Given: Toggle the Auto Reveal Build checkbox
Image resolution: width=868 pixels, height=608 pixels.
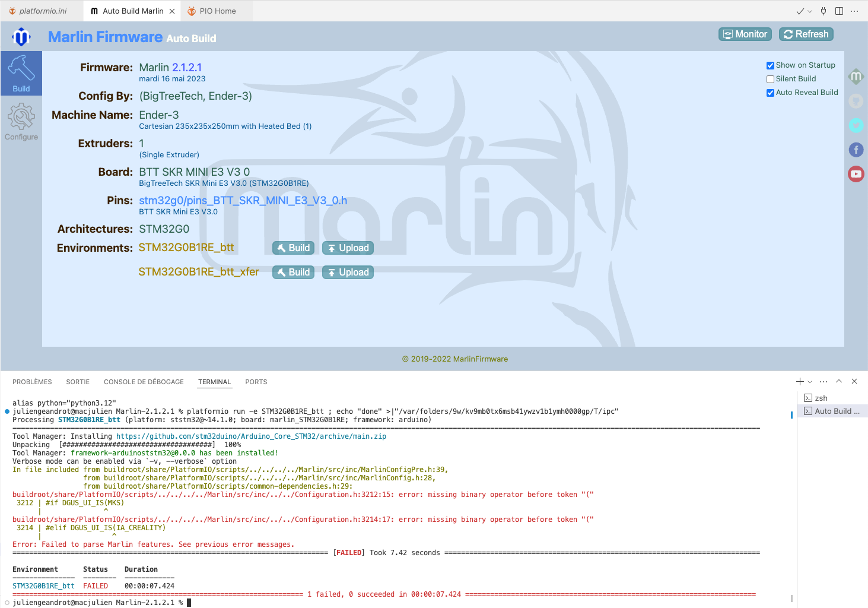Looking at the screenshot, I should click(x=770, y=93).
